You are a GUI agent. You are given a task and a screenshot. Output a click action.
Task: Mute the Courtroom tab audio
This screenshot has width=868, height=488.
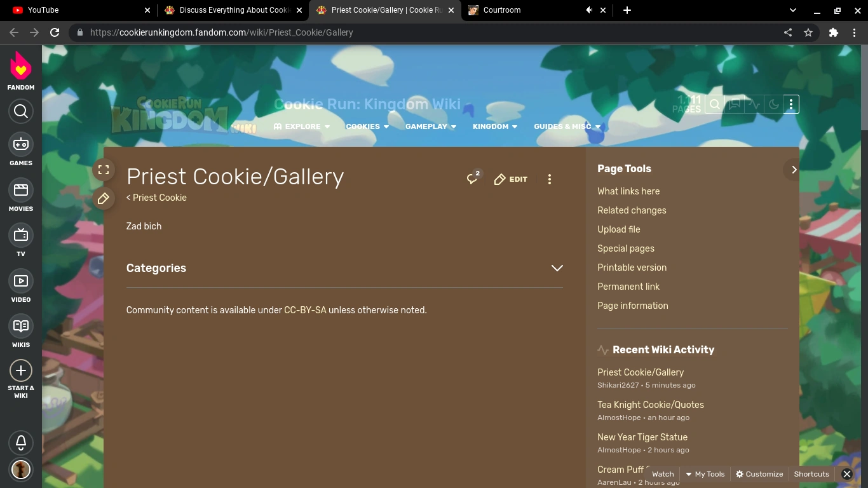pyautogui.click(x=590, y=10)
